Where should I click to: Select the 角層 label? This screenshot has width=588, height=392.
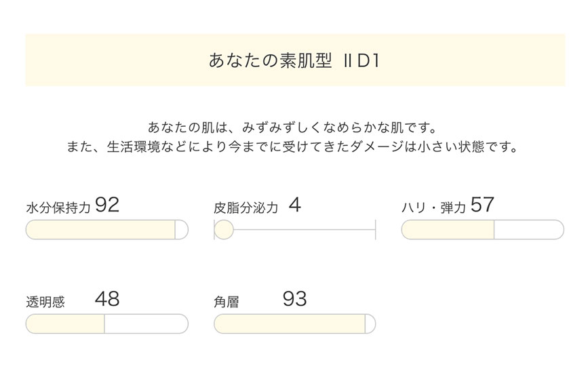tap(227, 302)
